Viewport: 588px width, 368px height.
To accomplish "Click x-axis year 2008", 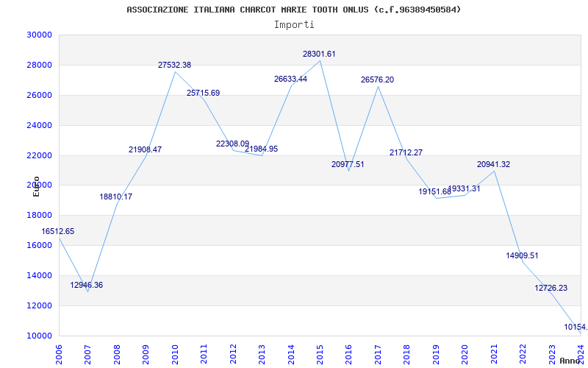I will click(x=117, y=355).
